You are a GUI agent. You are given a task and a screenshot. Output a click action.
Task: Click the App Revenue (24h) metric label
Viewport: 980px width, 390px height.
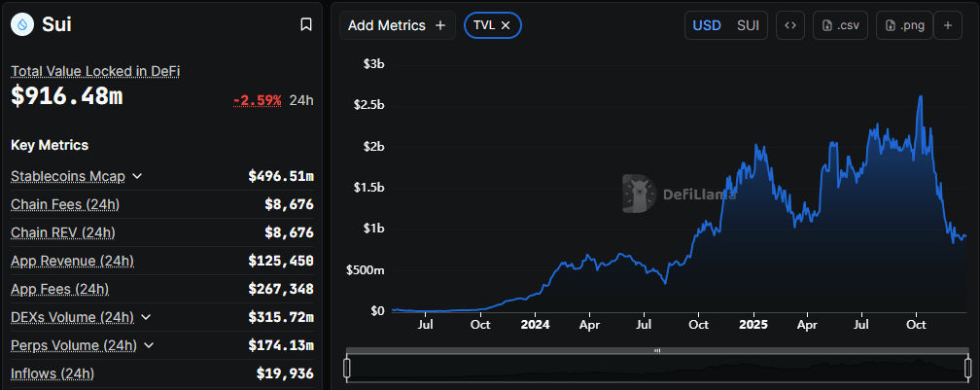click(72, 261)
